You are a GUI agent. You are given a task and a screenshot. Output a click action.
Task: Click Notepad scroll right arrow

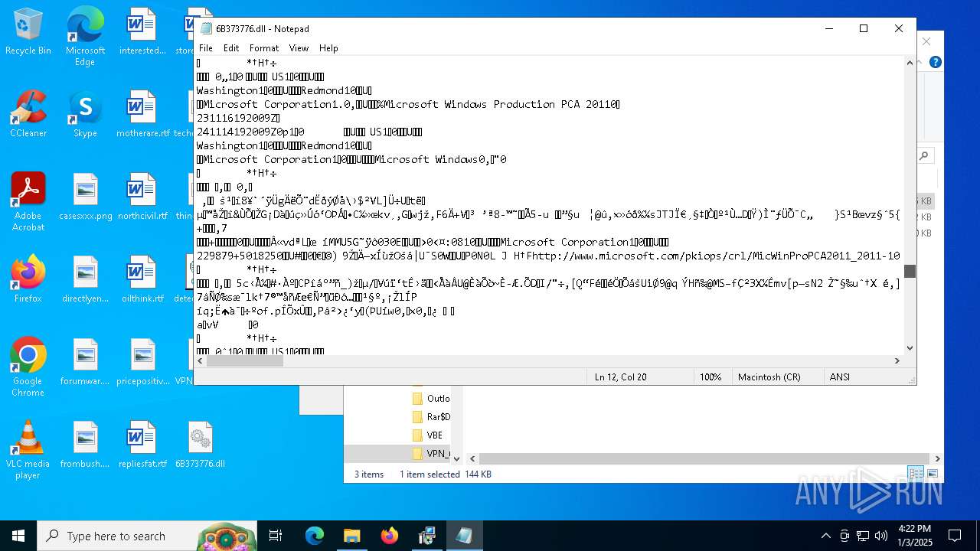tap(897, 360)
